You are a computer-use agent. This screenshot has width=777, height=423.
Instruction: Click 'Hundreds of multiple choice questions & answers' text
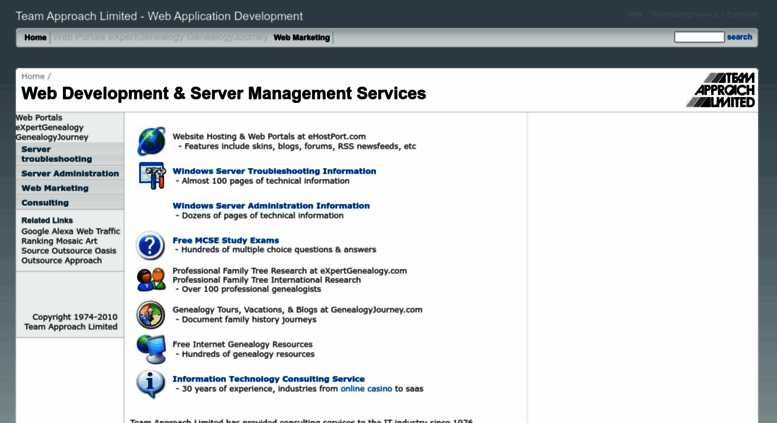pos(278,250)
